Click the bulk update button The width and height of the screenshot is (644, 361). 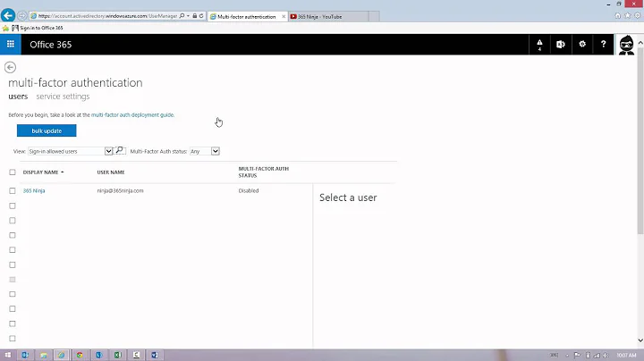pos(47,130)
